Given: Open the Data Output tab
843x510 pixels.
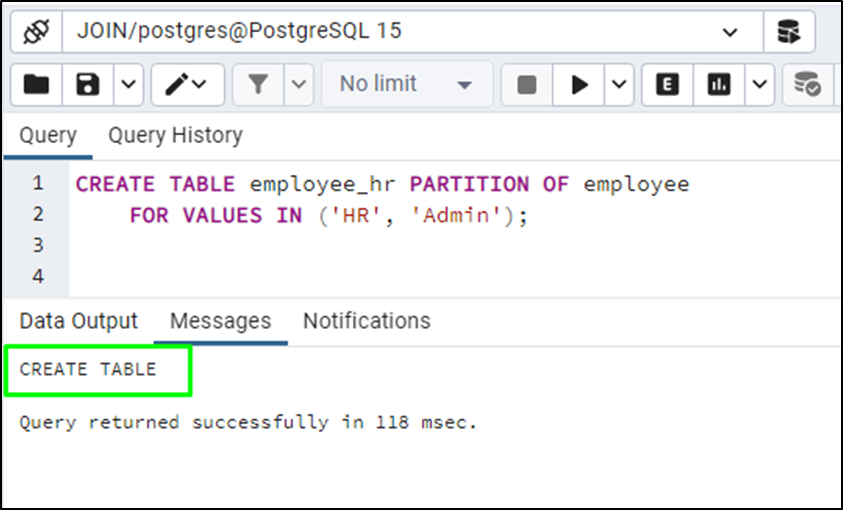Looking at the screenshot, I should 78,321.
